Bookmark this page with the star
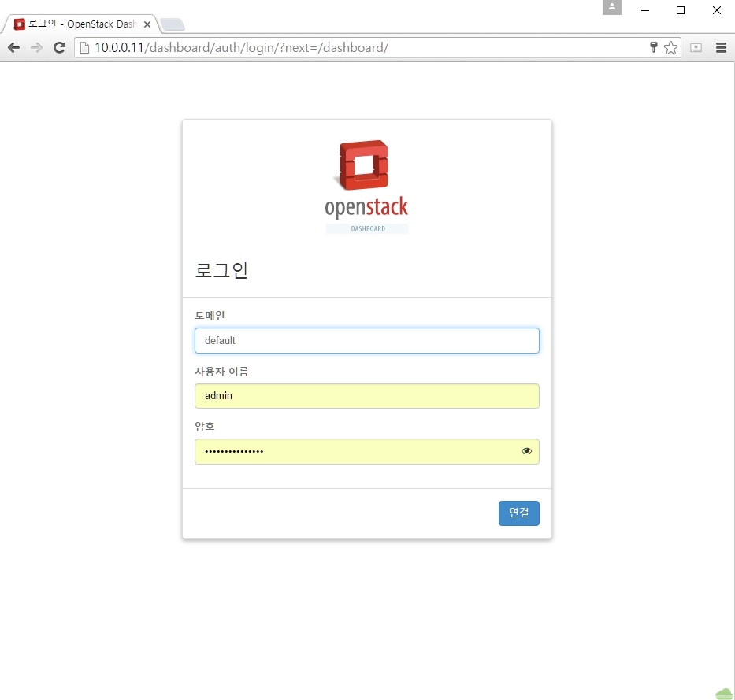The image size is (735, 700). (x=670, y=47)
